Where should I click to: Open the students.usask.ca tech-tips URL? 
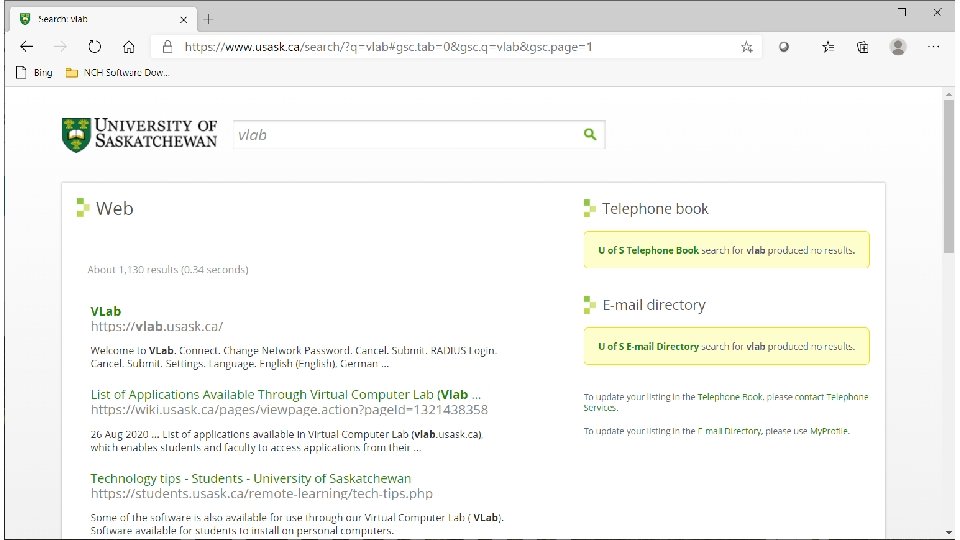(x=261, y=493)
